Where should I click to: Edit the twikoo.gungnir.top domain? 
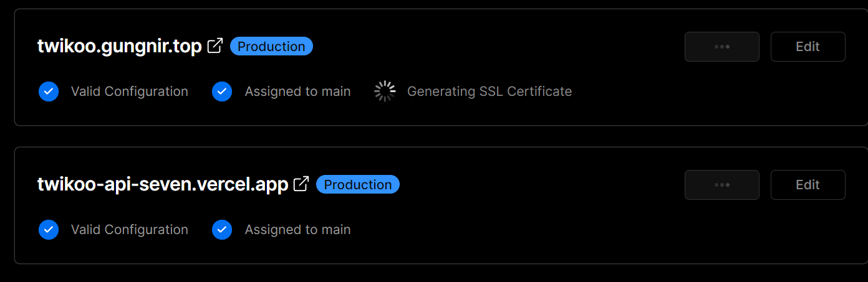808,47
